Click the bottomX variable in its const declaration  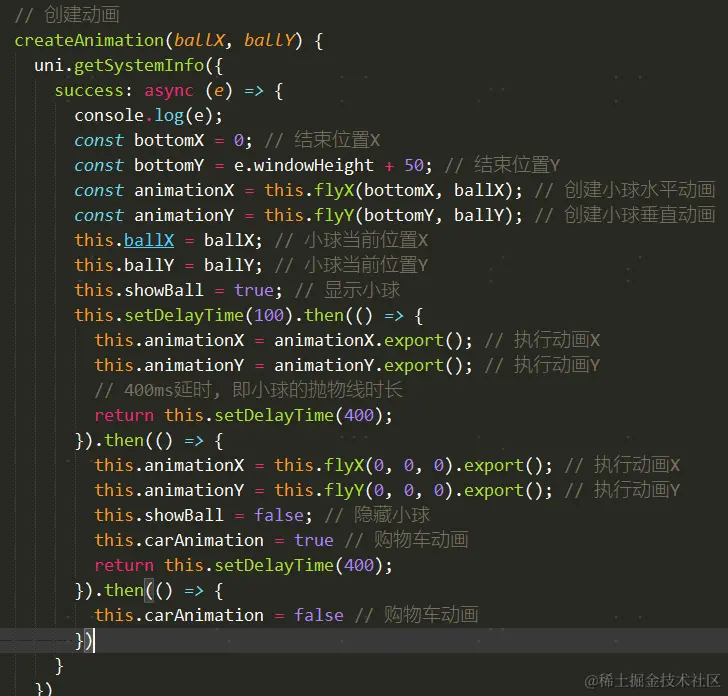pyautogui.click(x=169, y=141)
